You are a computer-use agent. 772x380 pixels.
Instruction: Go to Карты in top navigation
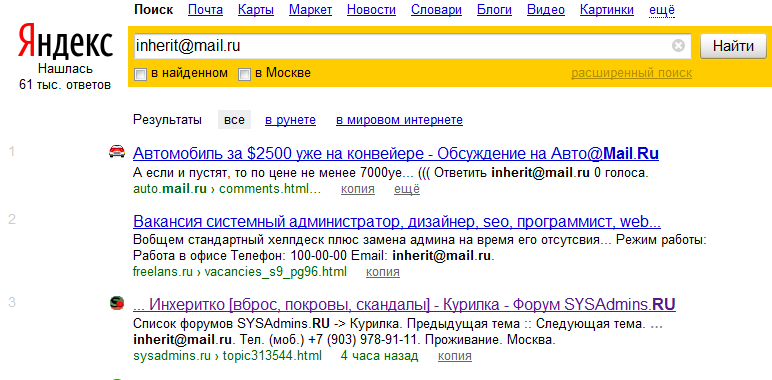(256, 10)
